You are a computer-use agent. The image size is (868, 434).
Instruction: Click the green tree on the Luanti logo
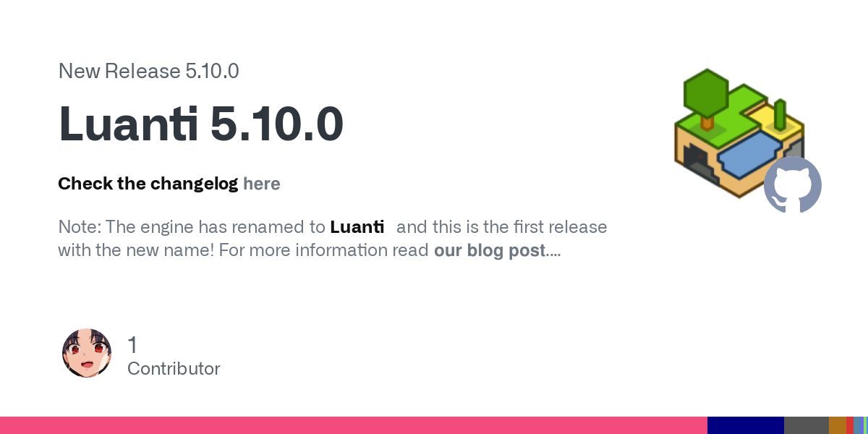706,98
